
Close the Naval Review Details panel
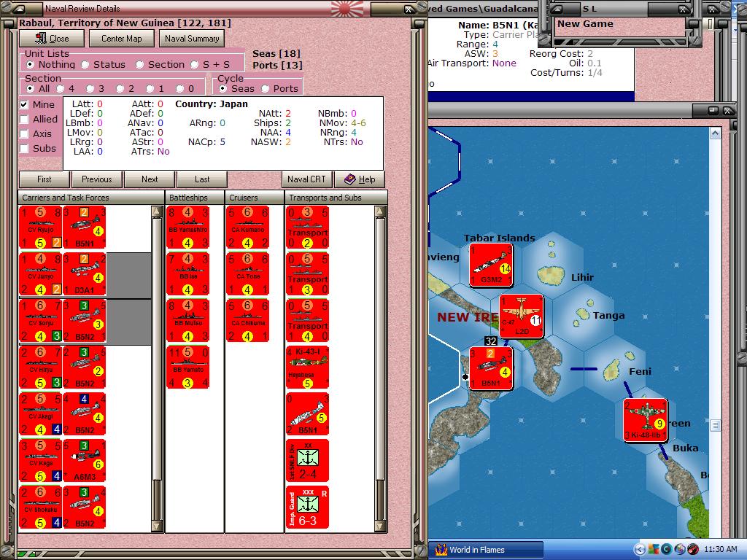(x=52, y=39)
